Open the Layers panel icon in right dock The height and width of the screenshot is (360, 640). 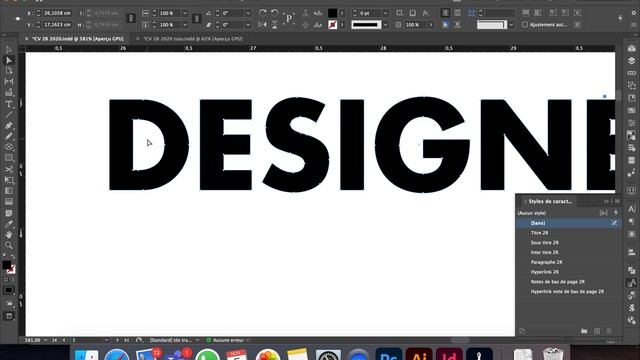point(631,60)
